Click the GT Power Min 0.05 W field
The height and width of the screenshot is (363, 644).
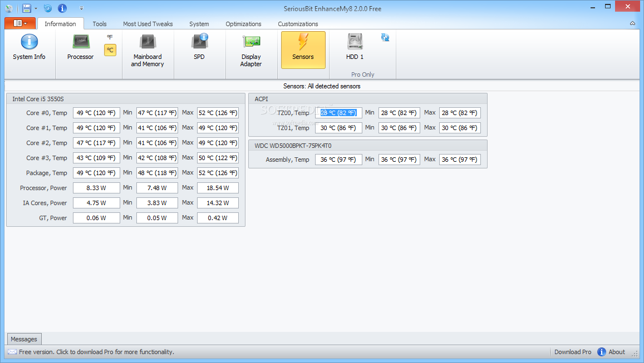point(158,218)
